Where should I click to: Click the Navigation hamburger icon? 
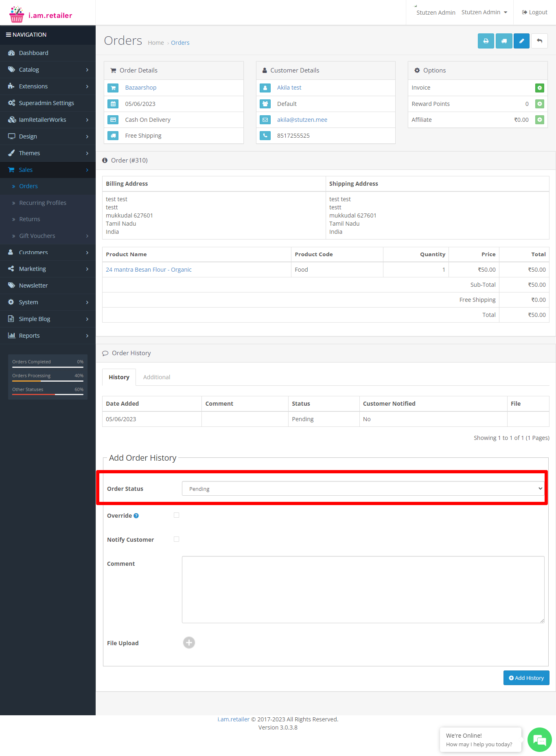[9, 35]
